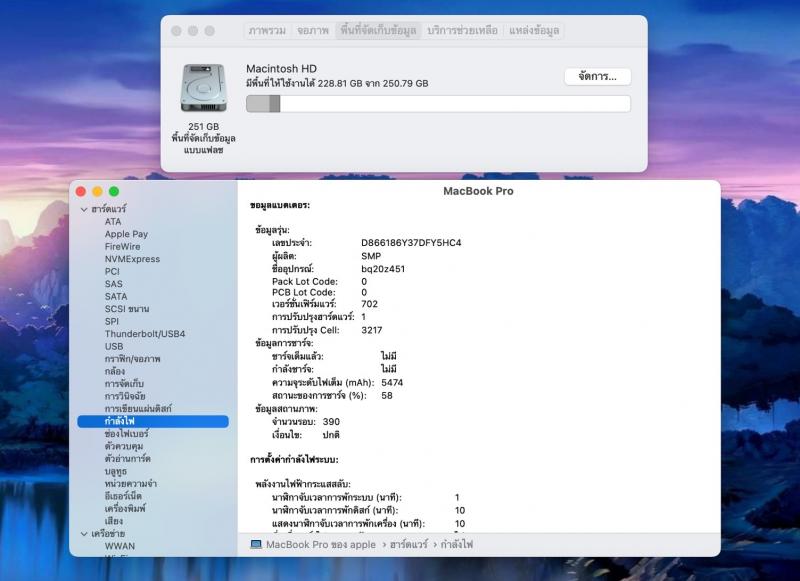The image size is (800, 581).
Task: Open the บริการช่วยเหลือ (Support) tab
Action: [x=462, y=31]
